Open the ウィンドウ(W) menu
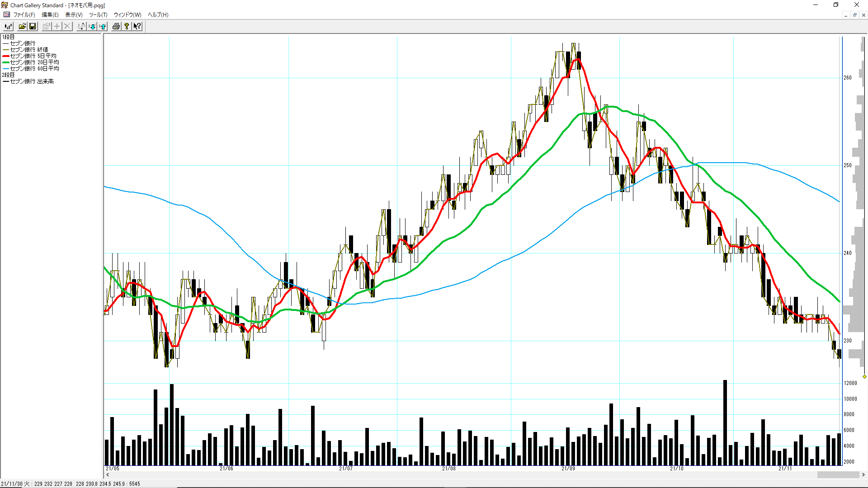 point(127,15)
